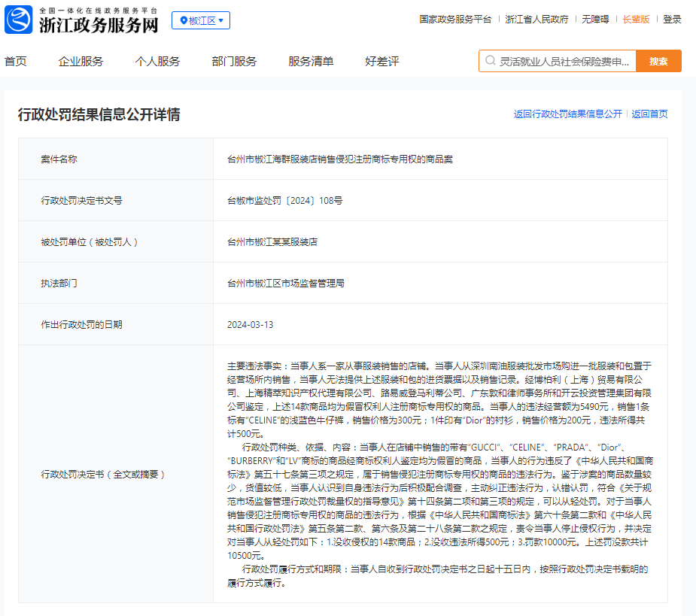This screenshot has height=616, width=696.
Task: Click 台州市椒江区市场监督管理局 value
Action: pos(286,283)
